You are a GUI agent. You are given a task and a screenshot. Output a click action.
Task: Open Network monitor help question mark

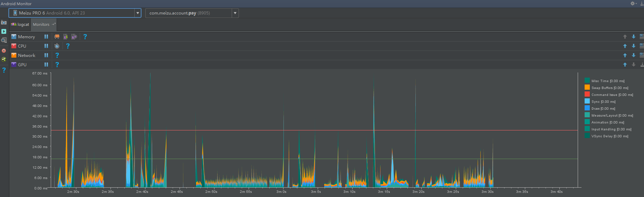pos(57,55)
